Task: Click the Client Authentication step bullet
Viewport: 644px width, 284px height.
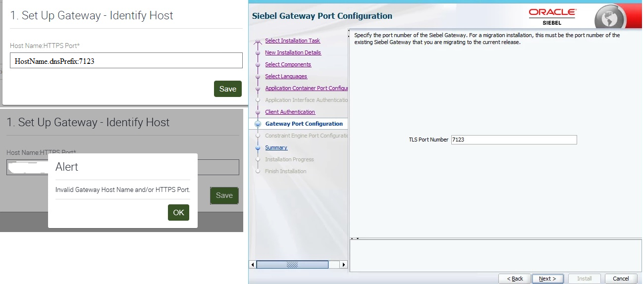Action: 258,112
